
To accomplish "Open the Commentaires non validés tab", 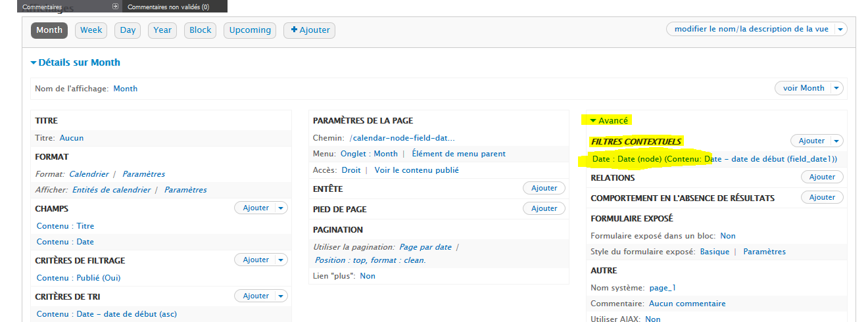I will coord(168,7).
